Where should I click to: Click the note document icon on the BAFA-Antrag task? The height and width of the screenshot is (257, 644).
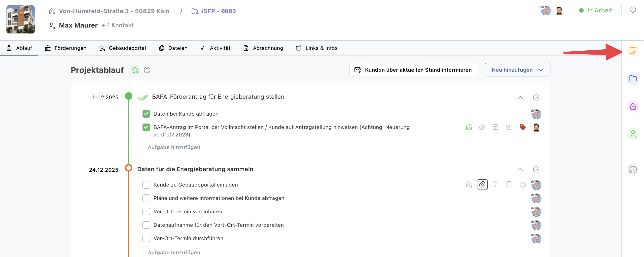coord(509,127)
